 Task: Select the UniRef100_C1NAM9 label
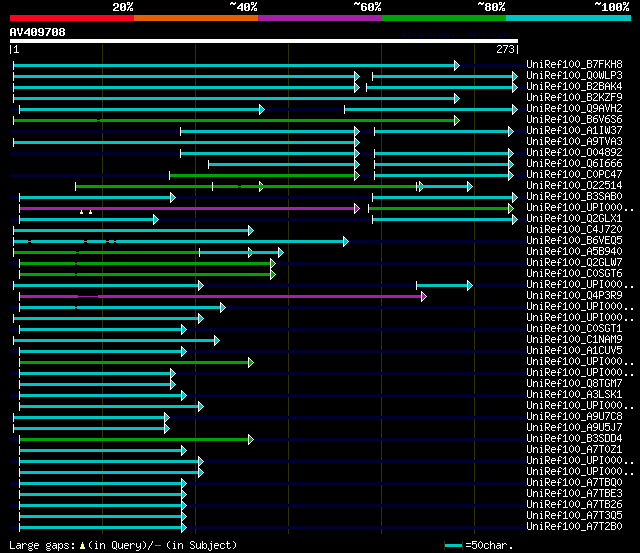[574, 340]
